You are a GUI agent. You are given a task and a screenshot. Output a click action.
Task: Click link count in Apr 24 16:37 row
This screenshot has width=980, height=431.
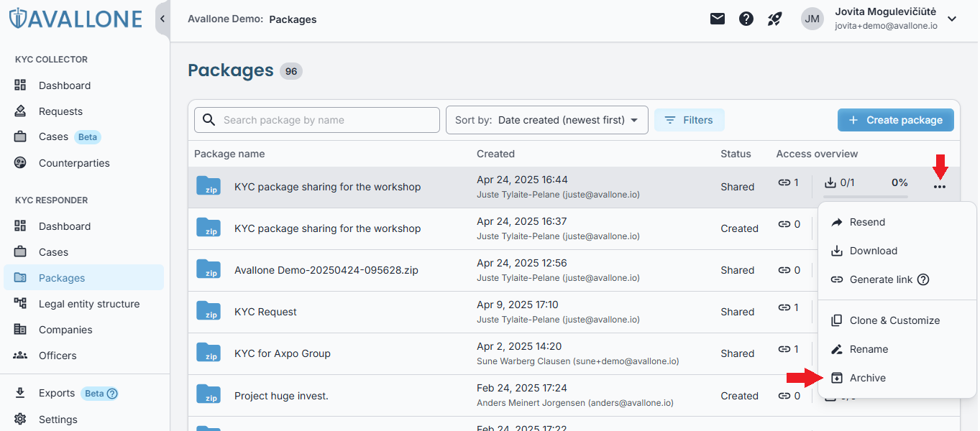[789, 224]
